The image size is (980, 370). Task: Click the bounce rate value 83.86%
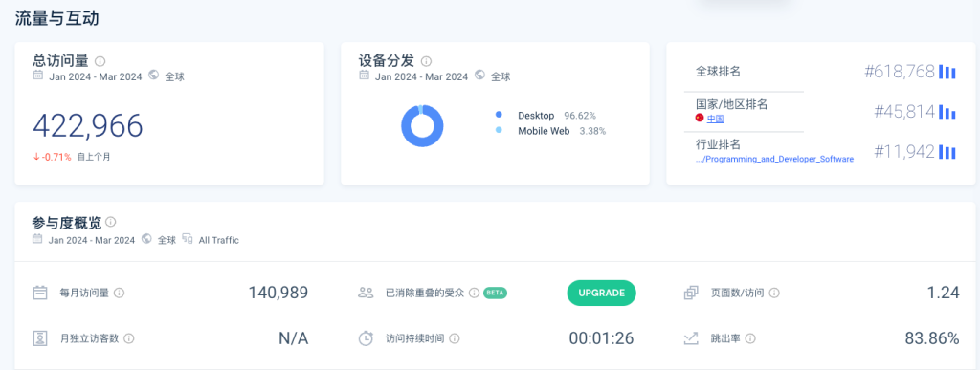932,338
